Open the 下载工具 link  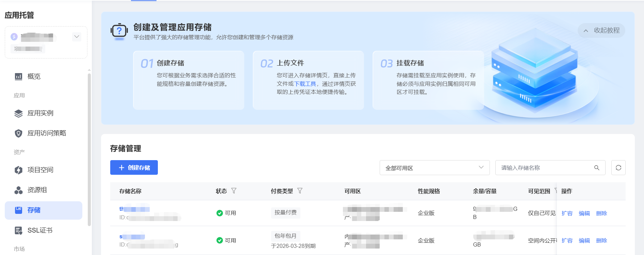pyautogui.click(x=305, y=84)
